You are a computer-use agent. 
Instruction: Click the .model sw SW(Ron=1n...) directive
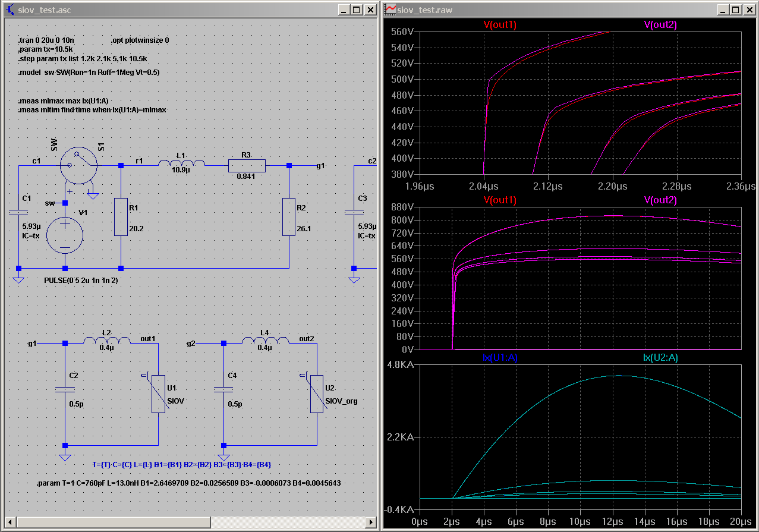89,72
